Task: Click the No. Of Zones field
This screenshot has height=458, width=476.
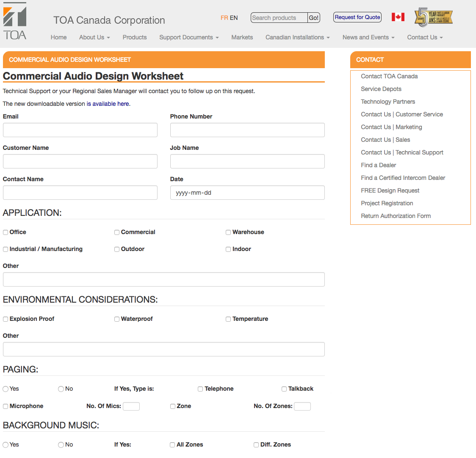Action: click(x=302, y=406)
